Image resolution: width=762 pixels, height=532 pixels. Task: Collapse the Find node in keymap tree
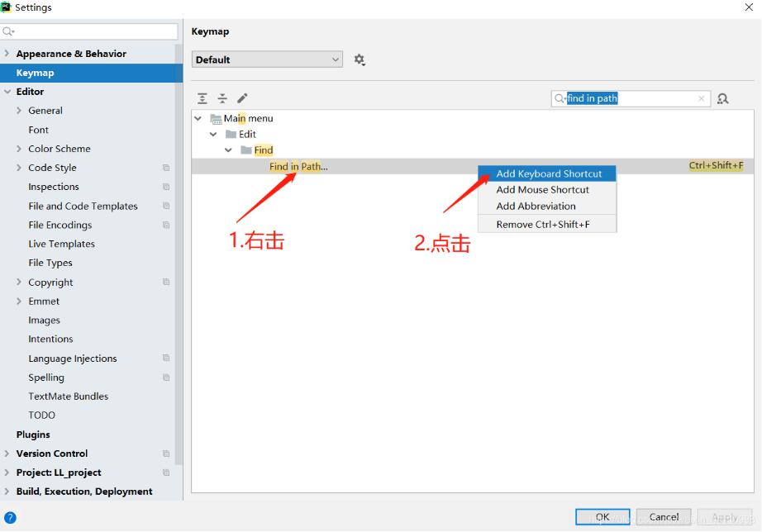tap(228, 150)
